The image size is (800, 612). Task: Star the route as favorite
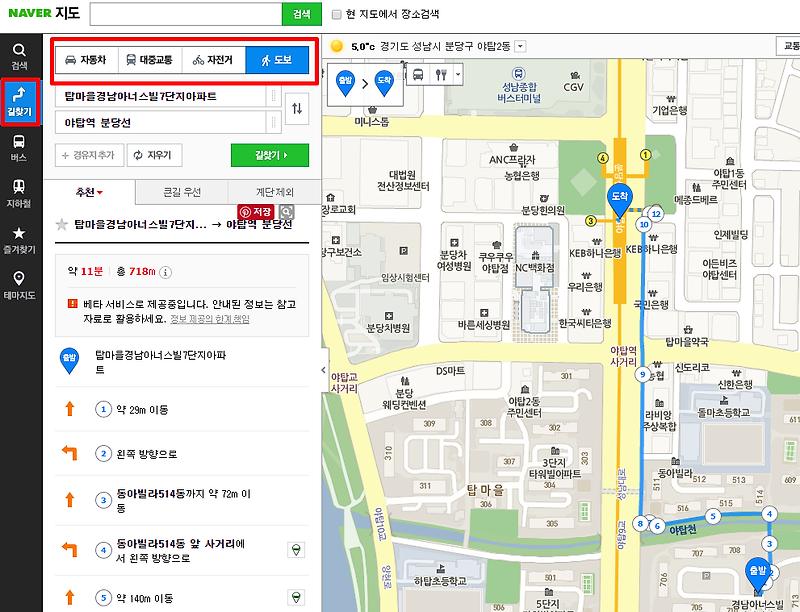tap(62, 224)
